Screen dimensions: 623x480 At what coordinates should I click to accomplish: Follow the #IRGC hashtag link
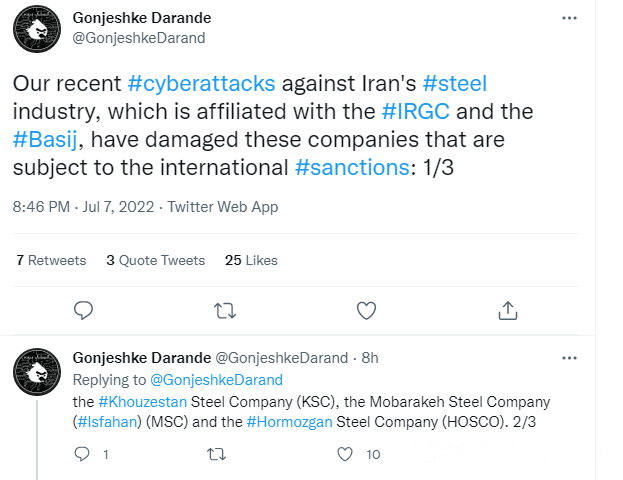tap(416, 111)
